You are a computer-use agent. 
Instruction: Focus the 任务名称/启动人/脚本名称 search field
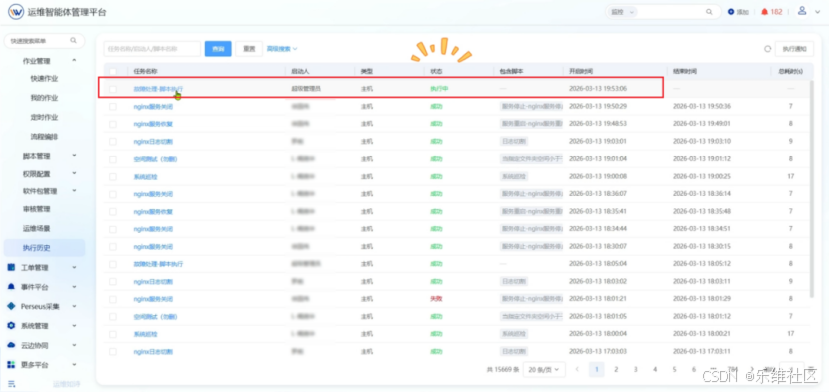(x=152, y=49)
